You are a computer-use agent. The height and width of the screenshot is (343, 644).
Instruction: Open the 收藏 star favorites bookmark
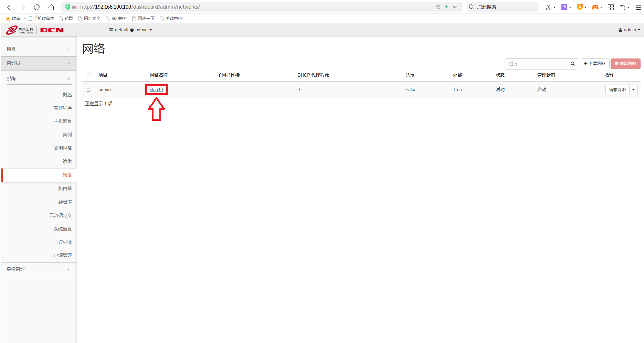tap(13, 19)
